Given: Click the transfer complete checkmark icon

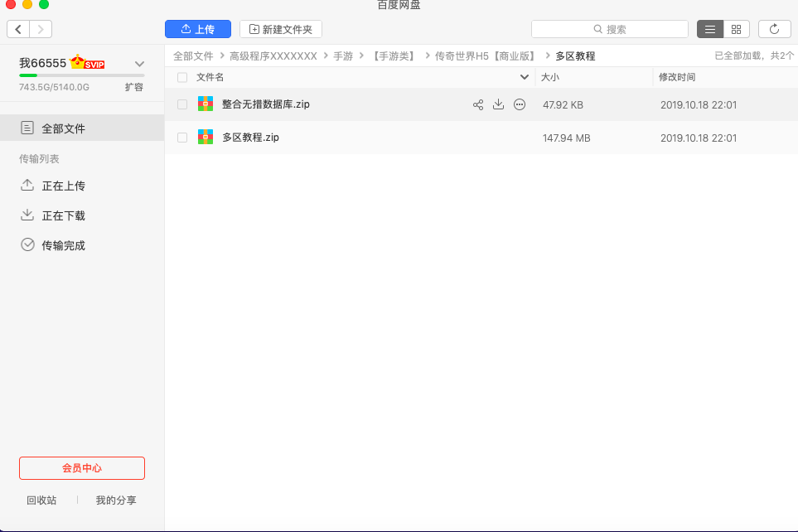Looking at the screenshot, I should click(x=27, y=245).
